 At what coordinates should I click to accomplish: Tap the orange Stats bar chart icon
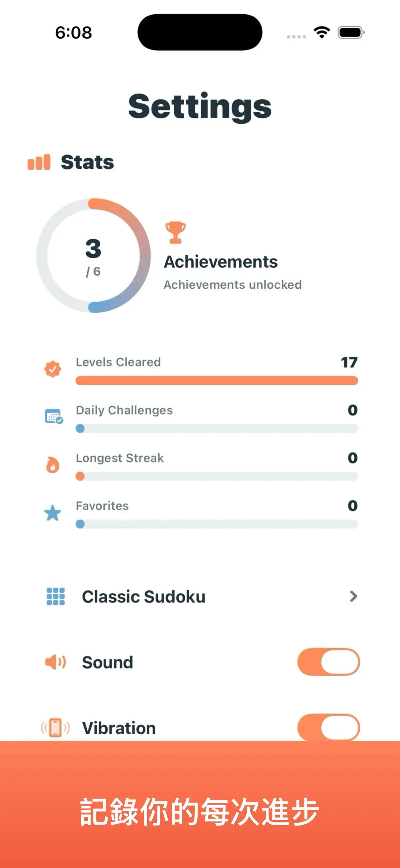pyautogui.click(x=39, y=162)
